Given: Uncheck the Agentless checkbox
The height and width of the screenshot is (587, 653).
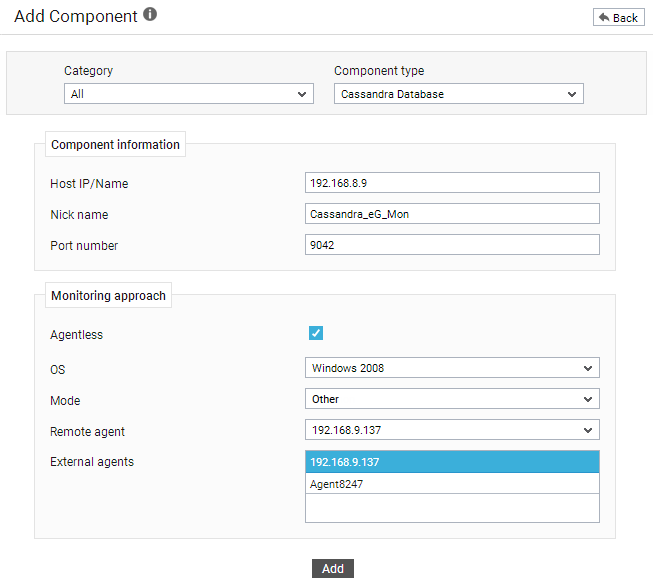Looking at the screenshot, I should tap(316, 333).
